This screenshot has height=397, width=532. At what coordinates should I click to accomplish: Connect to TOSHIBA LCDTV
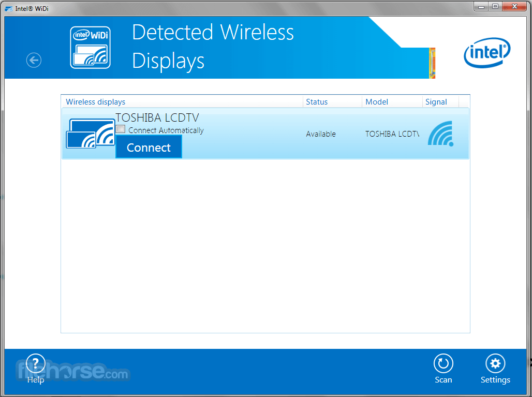pos(149,147)
